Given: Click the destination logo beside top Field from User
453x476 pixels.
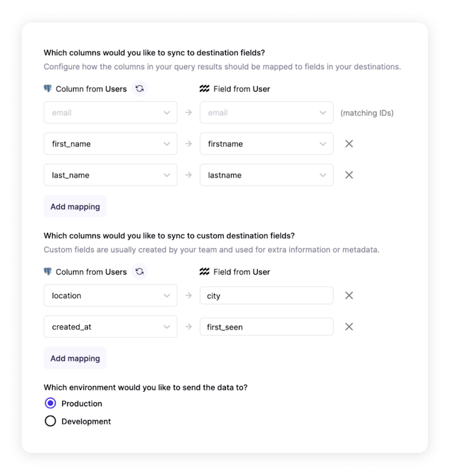Looking at the screenshot, I should click(204, 88).
